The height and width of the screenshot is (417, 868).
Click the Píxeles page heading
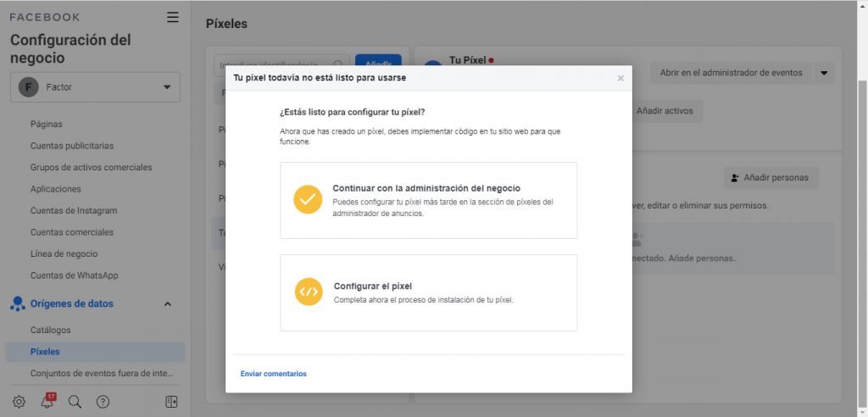tap(226, 24)
